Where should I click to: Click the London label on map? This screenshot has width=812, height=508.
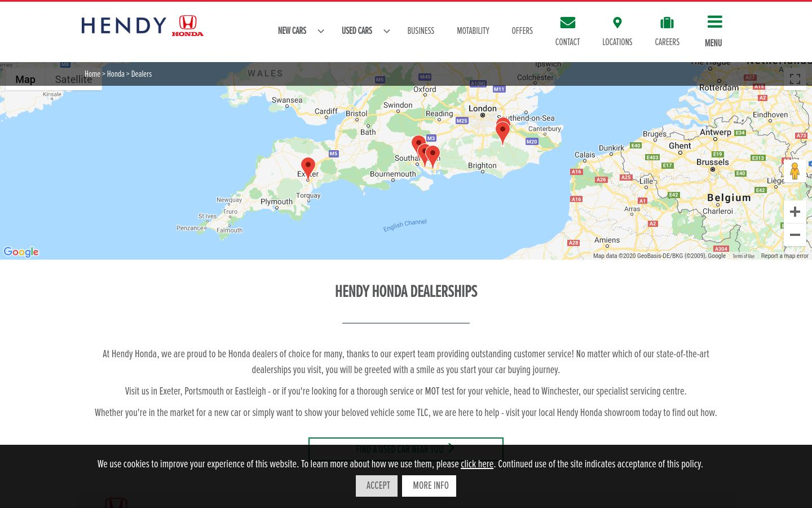tap(483, 108)
